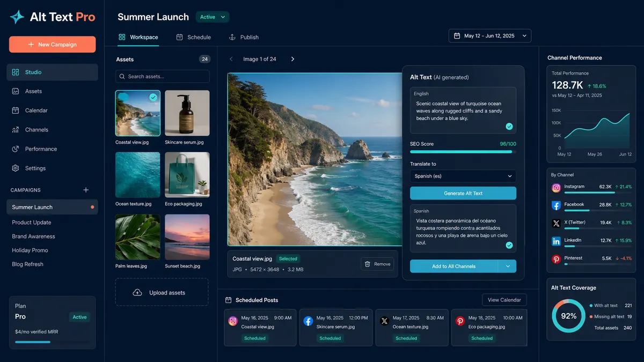Image resolution: width=644 pixels, height=362 pixels.
Task: Click the '24' assets count badge
Action: (x=204, y=59)
